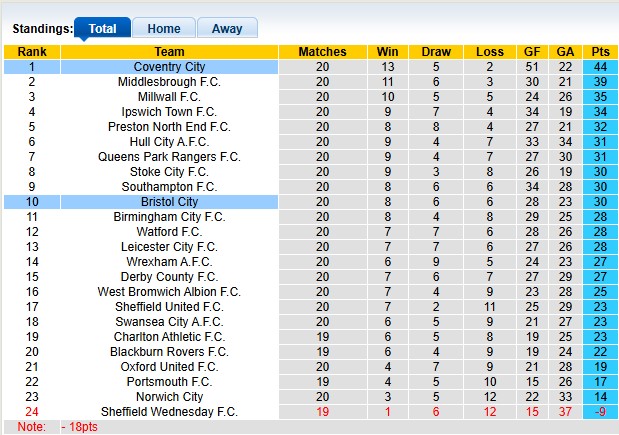
Task: Switch to the Total standings tab
Action: (102, 29)
